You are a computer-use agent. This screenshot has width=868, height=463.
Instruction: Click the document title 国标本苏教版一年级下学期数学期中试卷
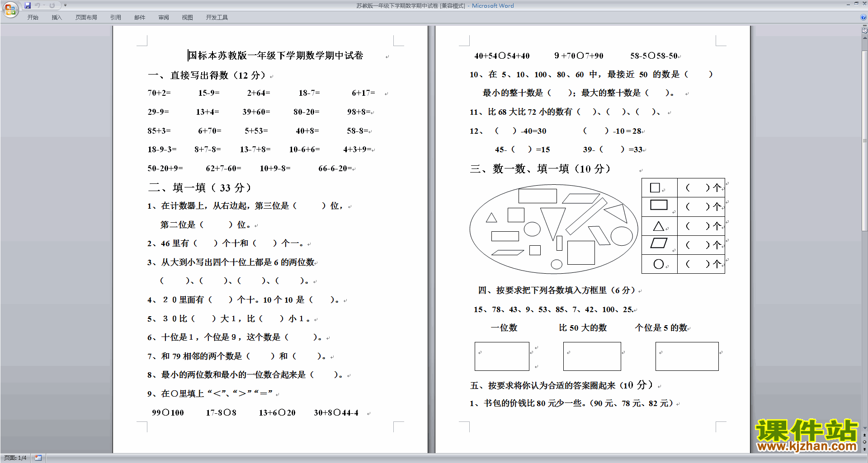[x=276, y=56]
